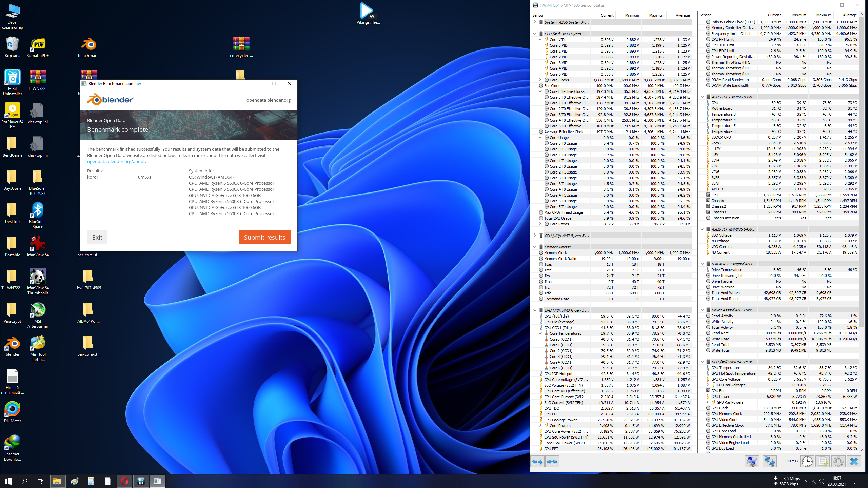The width and height of the screenshot is (868, 488).
Task: Click the network remote monitoring computers icon
Action: click(x=769, y=462)
